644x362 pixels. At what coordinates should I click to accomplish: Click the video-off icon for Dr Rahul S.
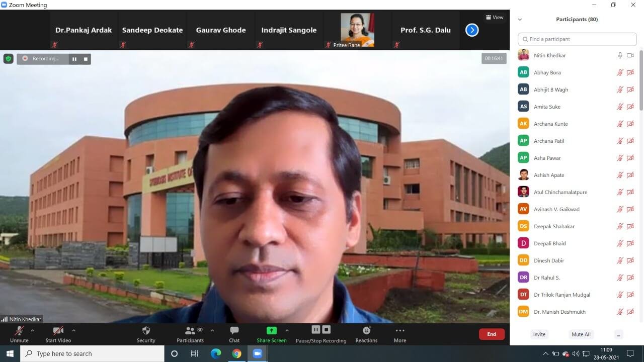point(630,278)
